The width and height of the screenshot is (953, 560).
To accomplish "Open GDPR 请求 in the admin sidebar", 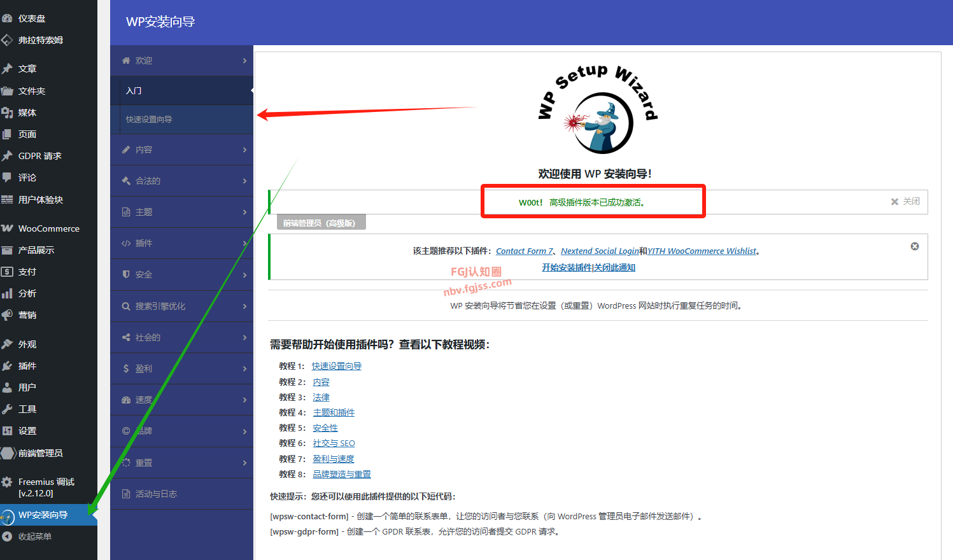I will coord(39,156).
